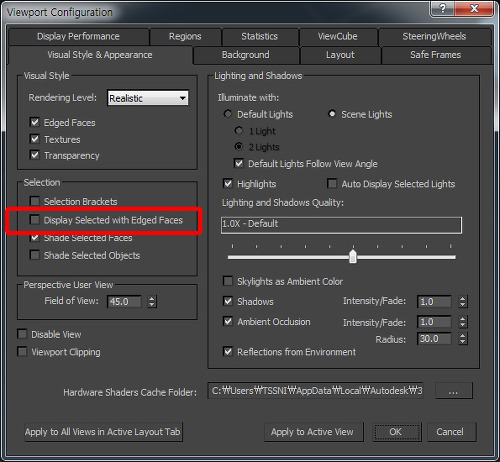Open the Safe Frames tab
This screenshot has width=500, height=462.
(436, 55)
